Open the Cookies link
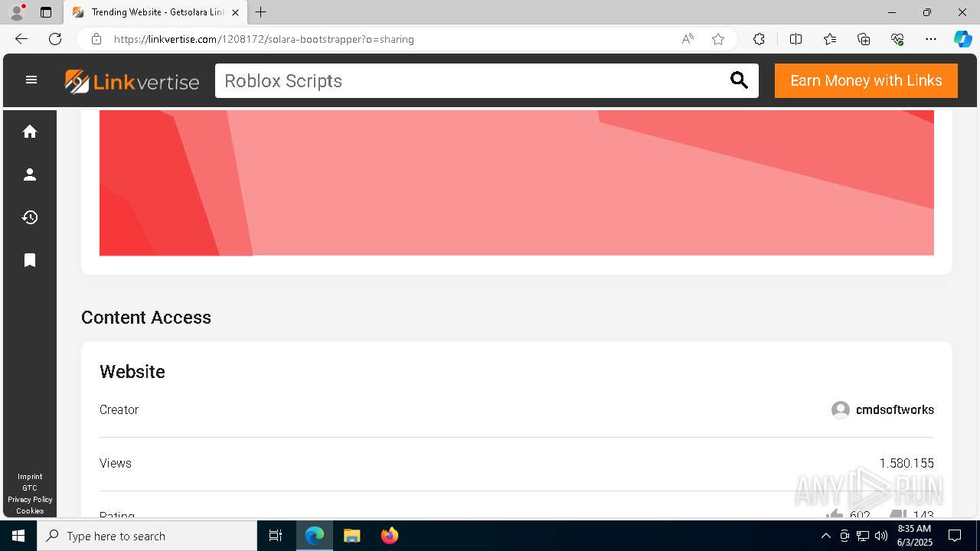The width and height of the screenshot is (980, 551). (30, 510)
